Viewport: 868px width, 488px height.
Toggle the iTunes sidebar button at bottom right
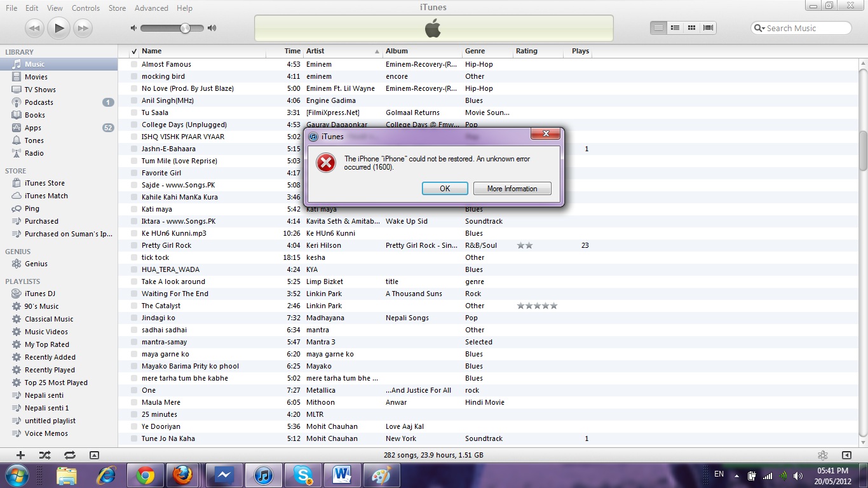(846, 455)
